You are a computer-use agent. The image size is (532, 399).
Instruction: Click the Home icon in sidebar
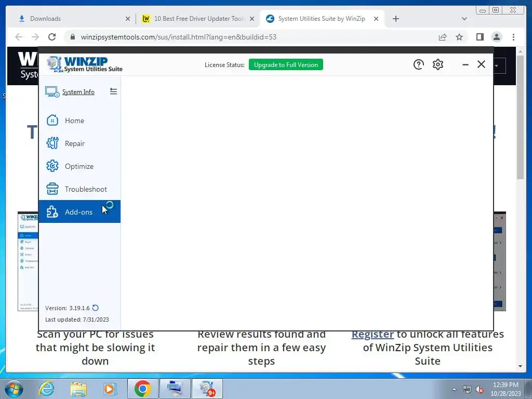pyautogui.click(x=52, y=120)
